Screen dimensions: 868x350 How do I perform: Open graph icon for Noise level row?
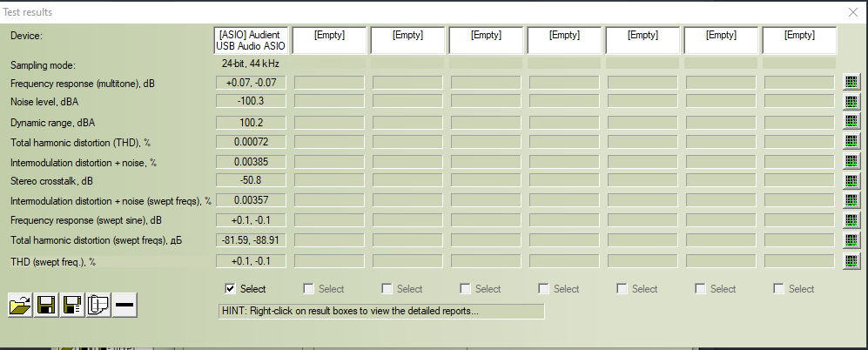point(851,101)
